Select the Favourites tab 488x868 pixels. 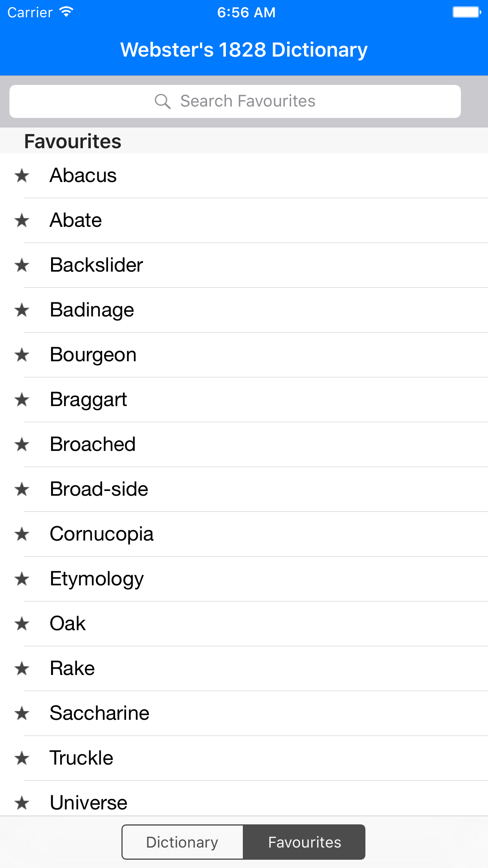pyautogui.click(x=305, y=842)
